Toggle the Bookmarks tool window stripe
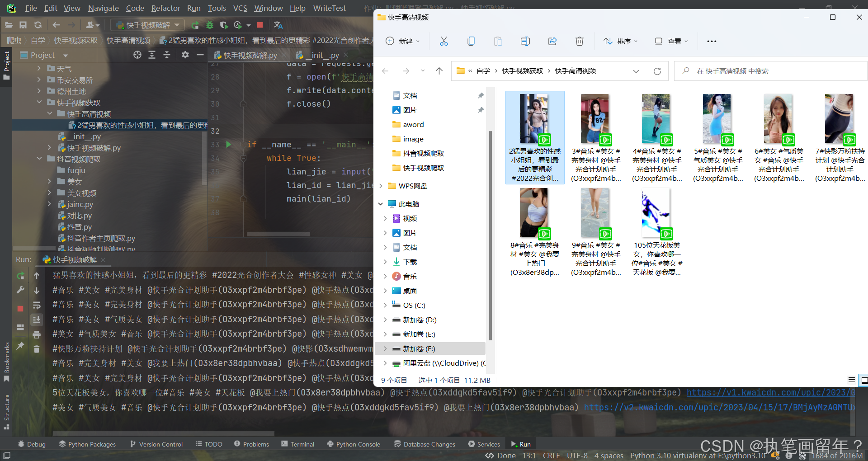 tap(6, 362)
